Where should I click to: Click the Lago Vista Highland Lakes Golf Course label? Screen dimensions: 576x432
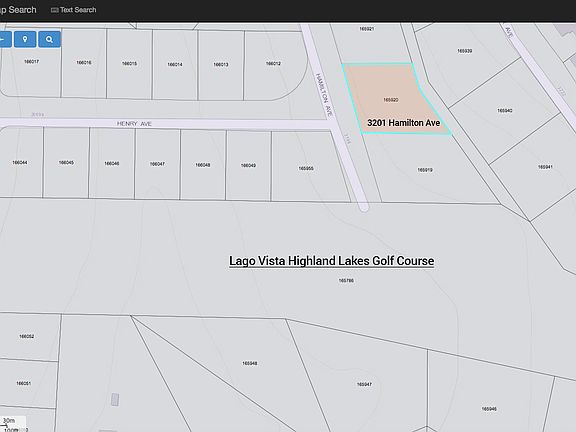[331, 261]
